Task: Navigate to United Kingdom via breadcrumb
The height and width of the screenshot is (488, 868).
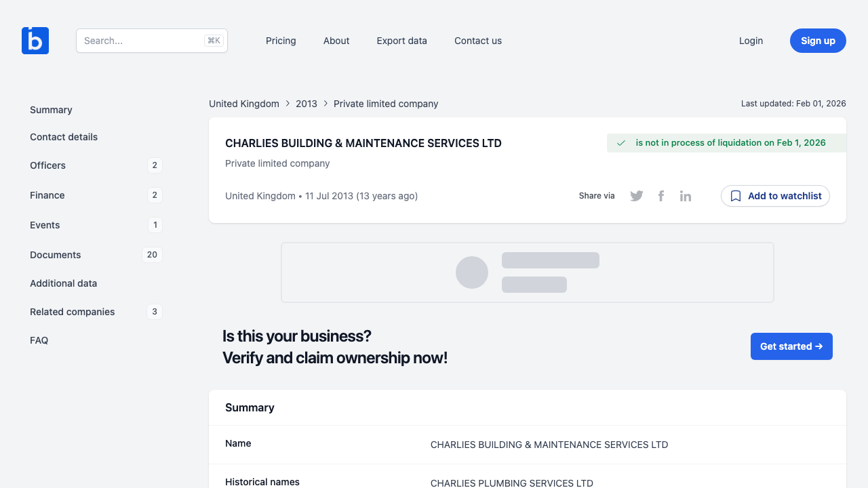Action: coord(244,104)
